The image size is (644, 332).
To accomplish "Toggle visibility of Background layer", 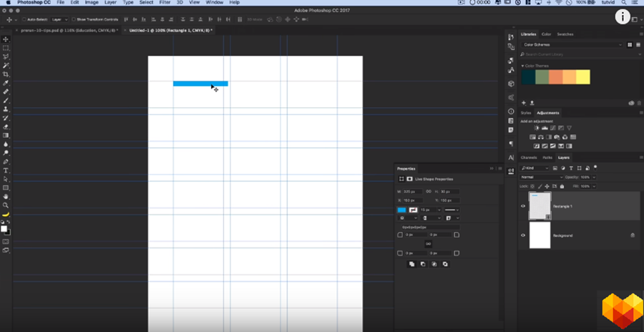I will pos(523,235).
